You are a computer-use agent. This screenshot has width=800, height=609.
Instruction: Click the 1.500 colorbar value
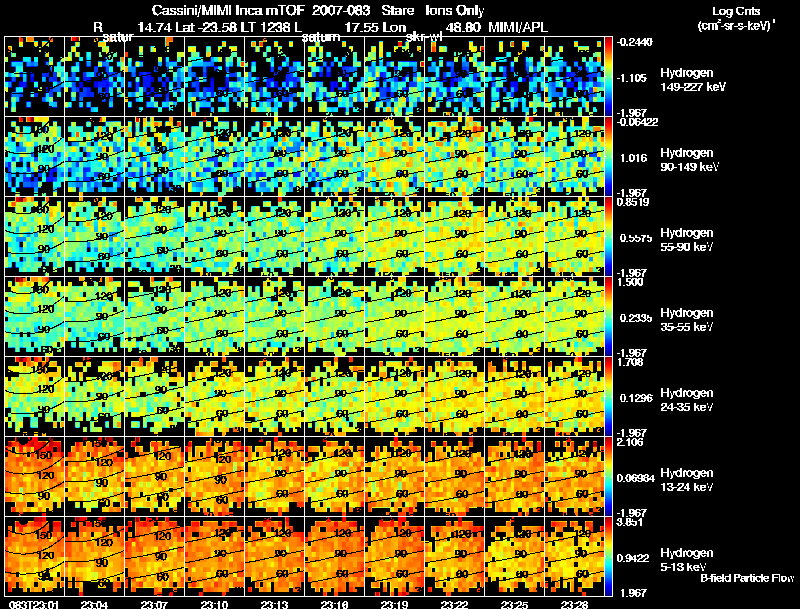point(630,282)
